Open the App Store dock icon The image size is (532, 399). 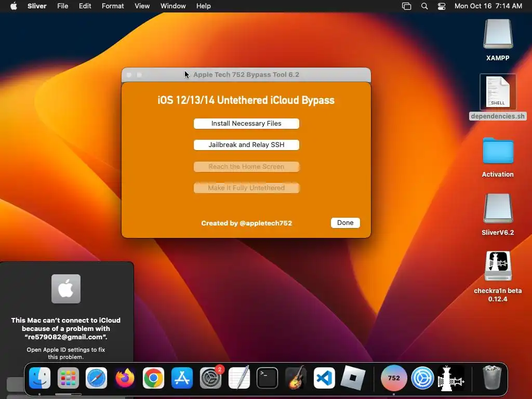click(182, 378)
